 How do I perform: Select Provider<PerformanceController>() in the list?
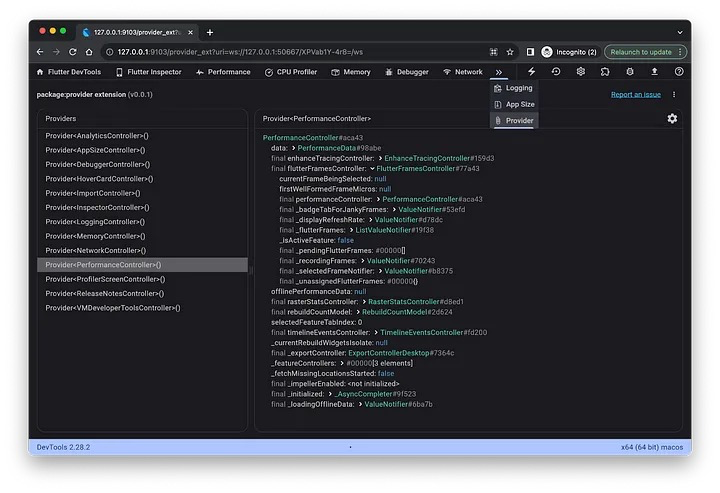click(142, 265)
